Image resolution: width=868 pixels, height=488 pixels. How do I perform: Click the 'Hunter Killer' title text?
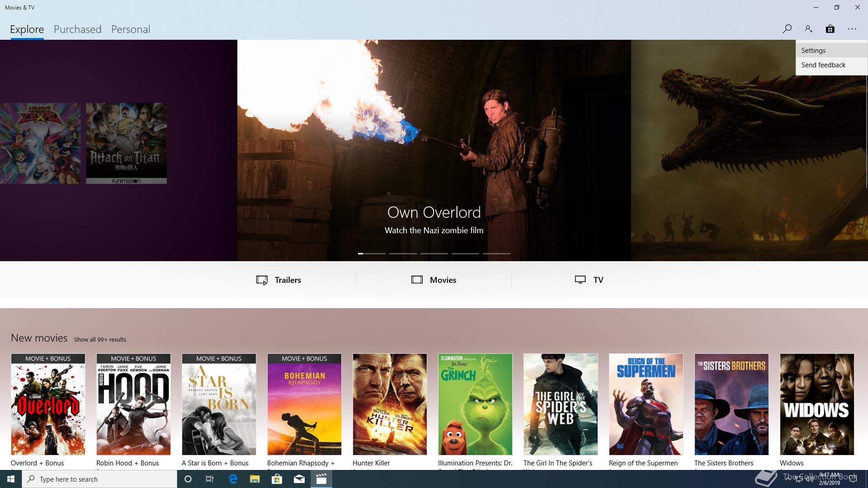(x=371, y=463)
